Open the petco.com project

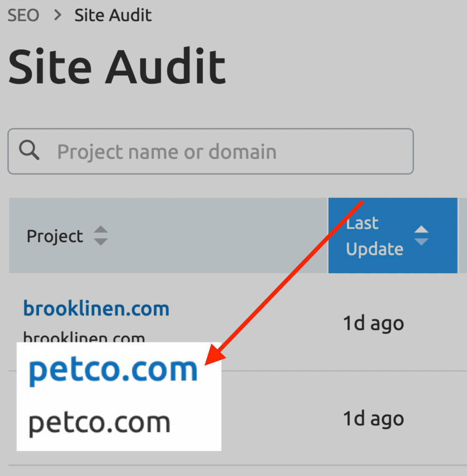[112, 369]
